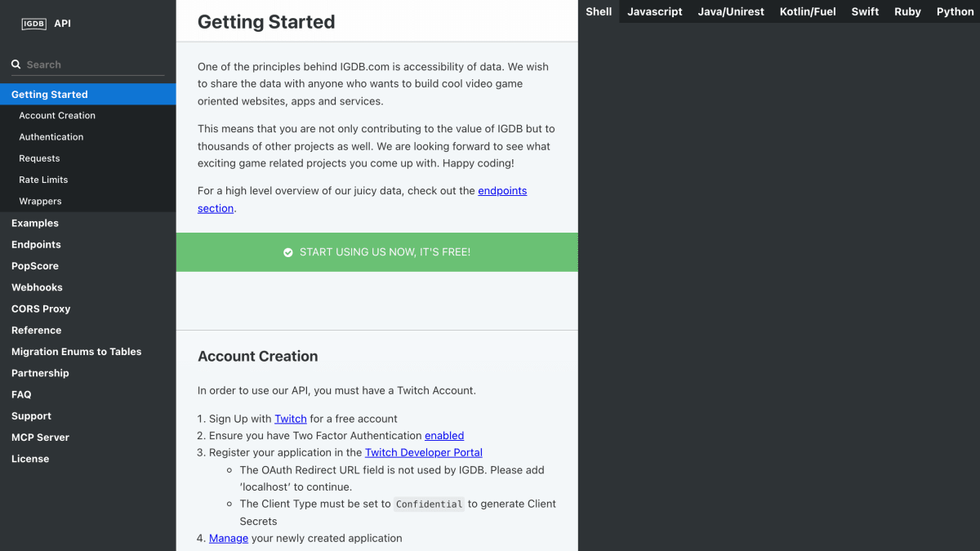Open Migration Enums to Tables
Viewport: 980px width, 551px height.
(87, 352)
